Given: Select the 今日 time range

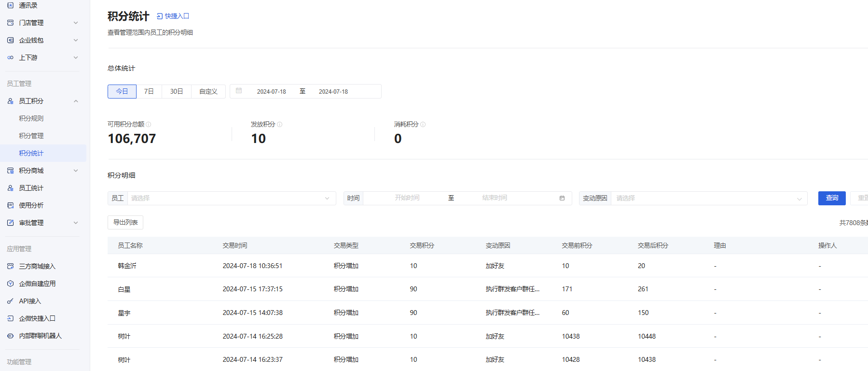Looking at the screenshot, I should pyautogui.click(x=122, y=91).
